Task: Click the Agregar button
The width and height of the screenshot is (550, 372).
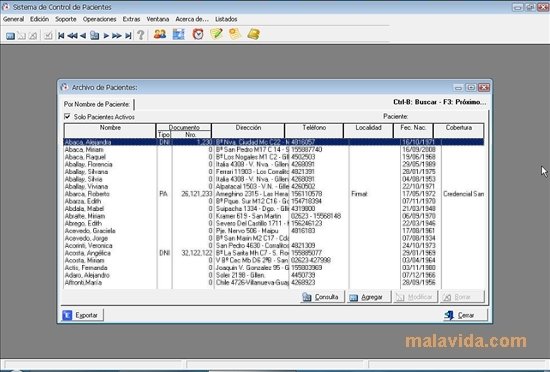Action: pyautogui.click(x=369, y=297)
